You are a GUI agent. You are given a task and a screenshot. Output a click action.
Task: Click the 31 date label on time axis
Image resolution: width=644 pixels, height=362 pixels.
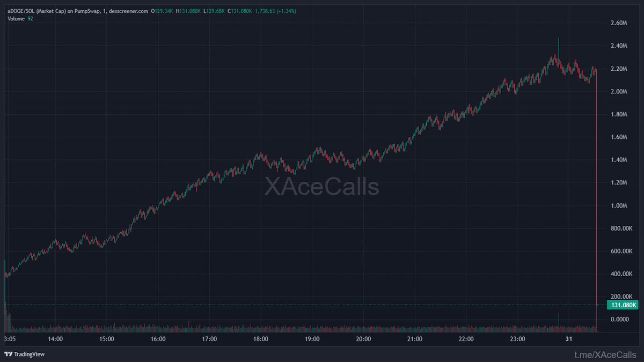click(x=569, y=339)
